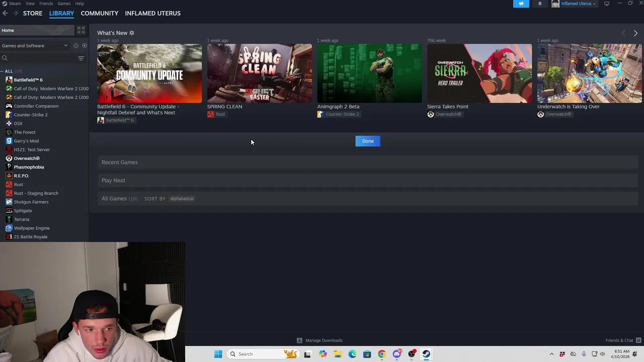Switch to the STORE tab
This screenshot has width=644, height=362.
pos(33,13)
